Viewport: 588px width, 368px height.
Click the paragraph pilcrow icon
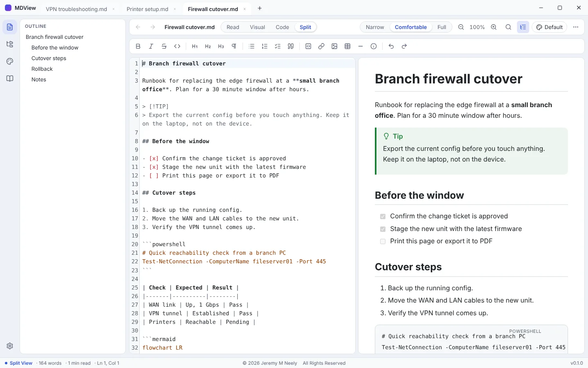coord(234,46)
